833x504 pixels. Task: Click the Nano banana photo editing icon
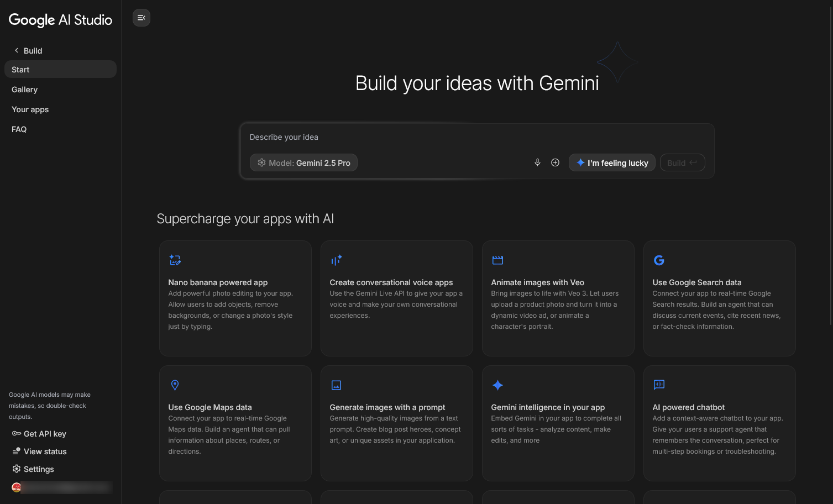point(175,260)
